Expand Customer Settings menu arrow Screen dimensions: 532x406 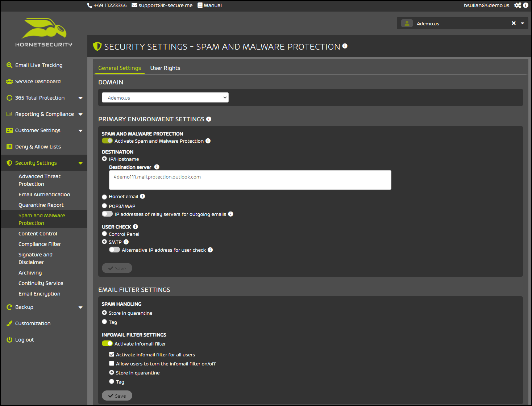(80, 131)
